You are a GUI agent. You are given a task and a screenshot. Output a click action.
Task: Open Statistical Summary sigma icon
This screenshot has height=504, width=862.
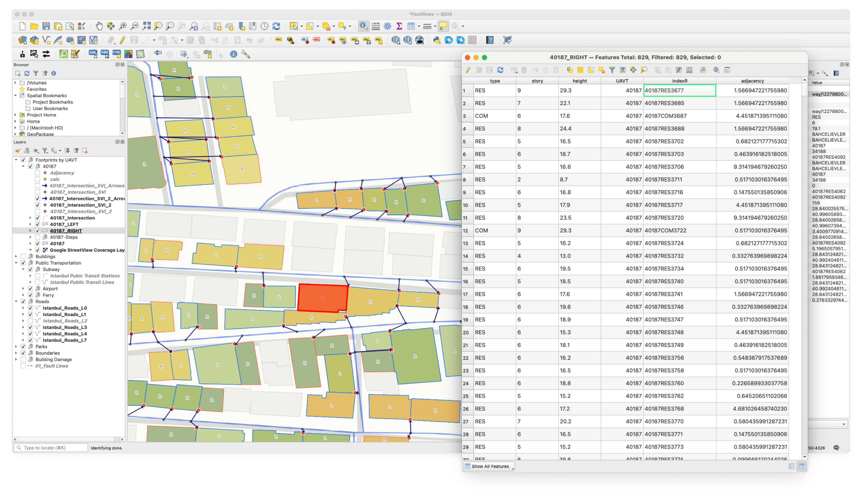399,26
